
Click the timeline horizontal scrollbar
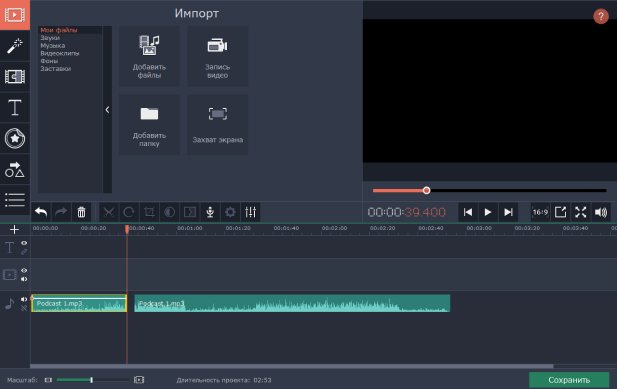tap(292, 366)
